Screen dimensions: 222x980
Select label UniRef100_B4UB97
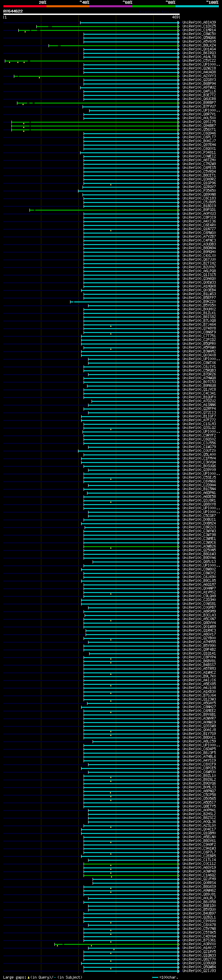click(x=199, y=913)
